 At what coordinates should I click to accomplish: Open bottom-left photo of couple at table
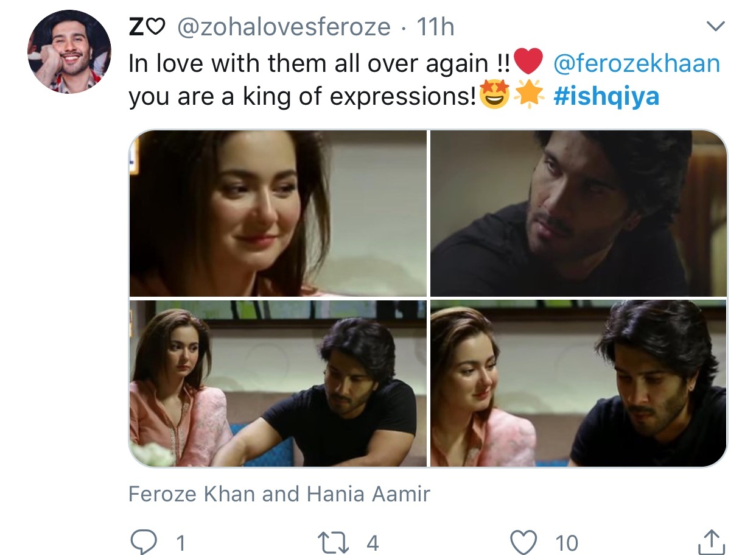[278, 383]
